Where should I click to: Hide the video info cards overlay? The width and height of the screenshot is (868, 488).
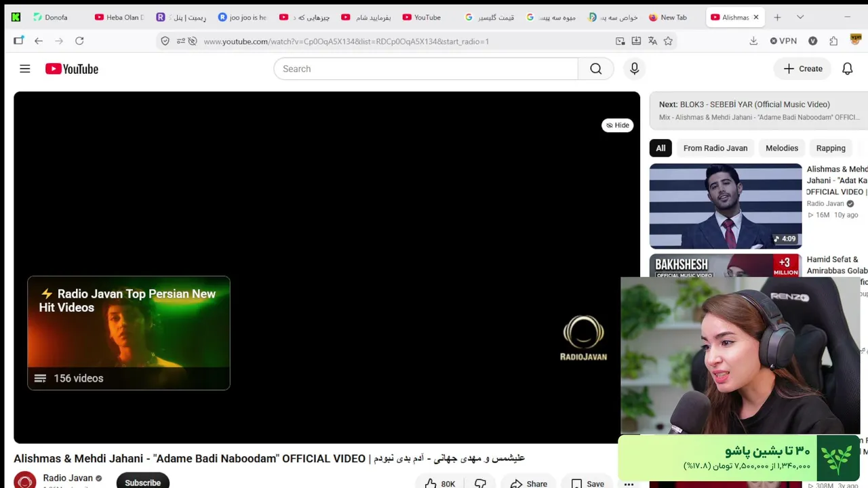(x=617, y=125)
